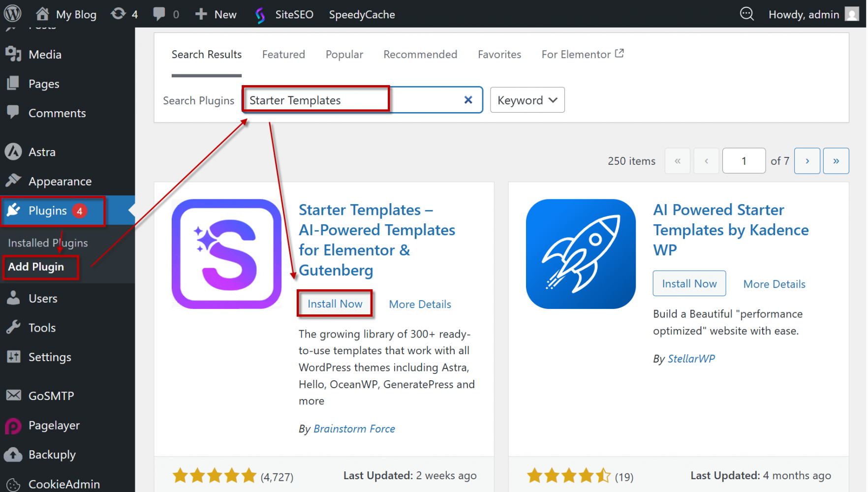Install the Starter Templates plugin by Brainstorm Force
Viewport: 868px width, 492px height.
coord(335,304)
